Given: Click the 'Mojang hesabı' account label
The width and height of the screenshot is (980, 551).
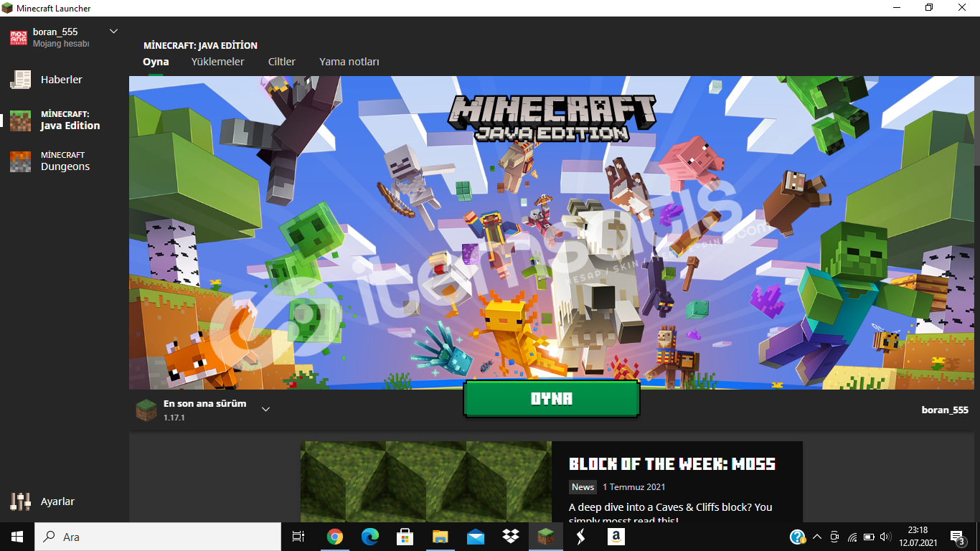Looking at the screenshot, I should click(61, 44).
